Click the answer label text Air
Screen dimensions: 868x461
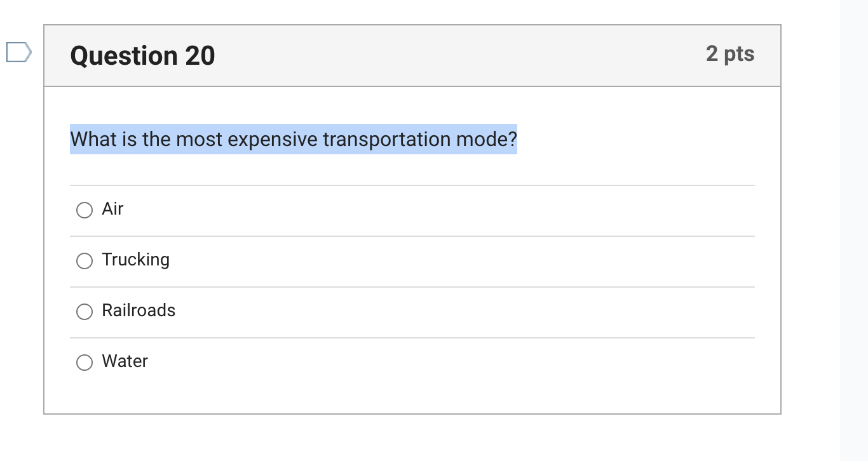pyautogui.click(x=113, y=209)
